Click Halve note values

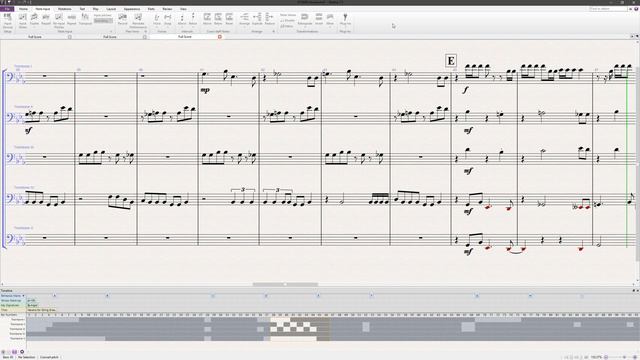287,26
